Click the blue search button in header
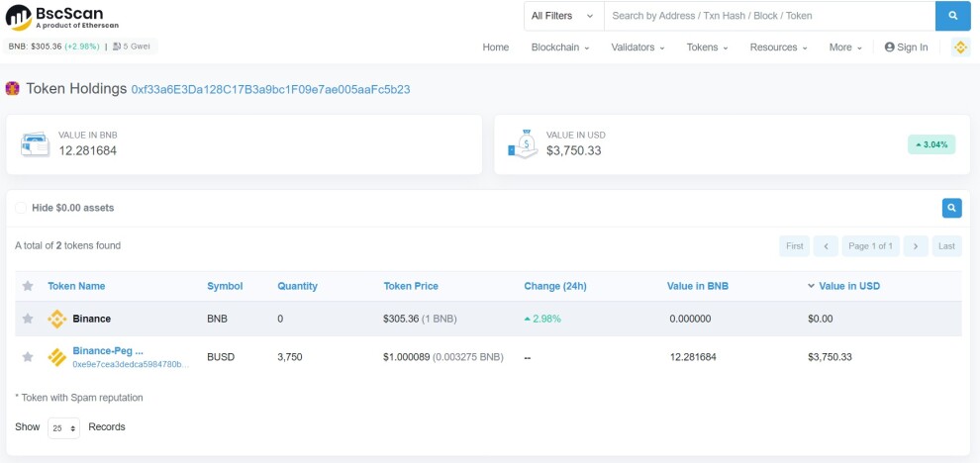The height and width of the screenshot is (463, 980). [x=952, y=16]
